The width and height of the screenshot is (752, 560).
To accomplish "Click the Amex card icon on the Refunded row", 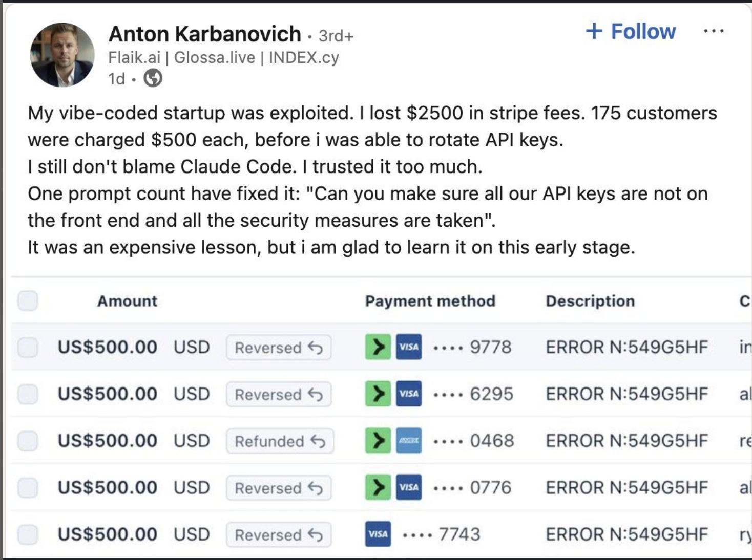I will (x=408, y=441).
